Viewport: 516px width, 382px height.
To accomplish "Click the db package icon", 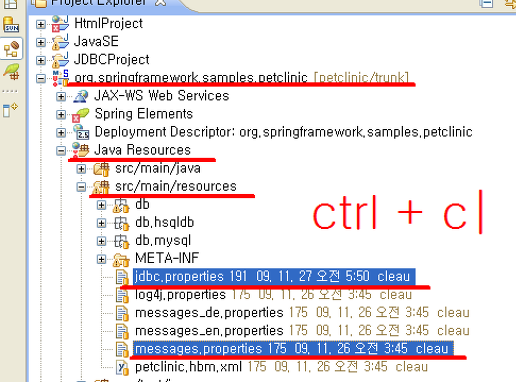I will [121, 205].
